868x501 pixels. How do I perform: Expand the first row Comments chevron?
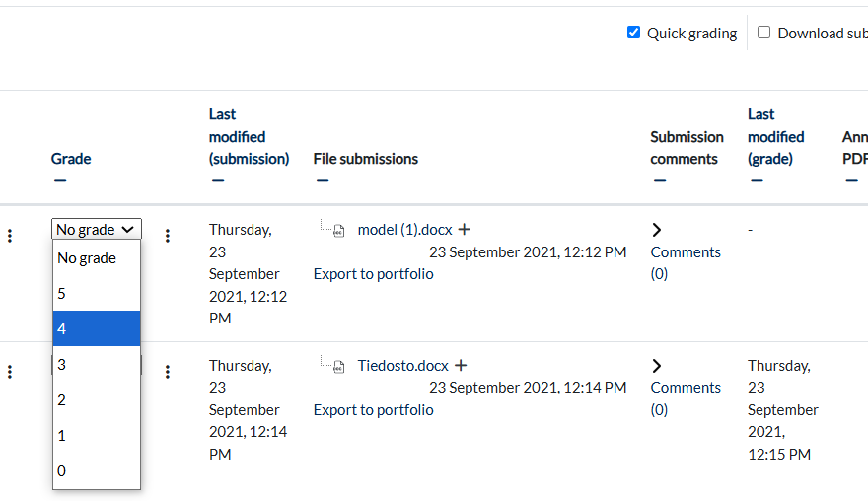click(x=657, y=230)
